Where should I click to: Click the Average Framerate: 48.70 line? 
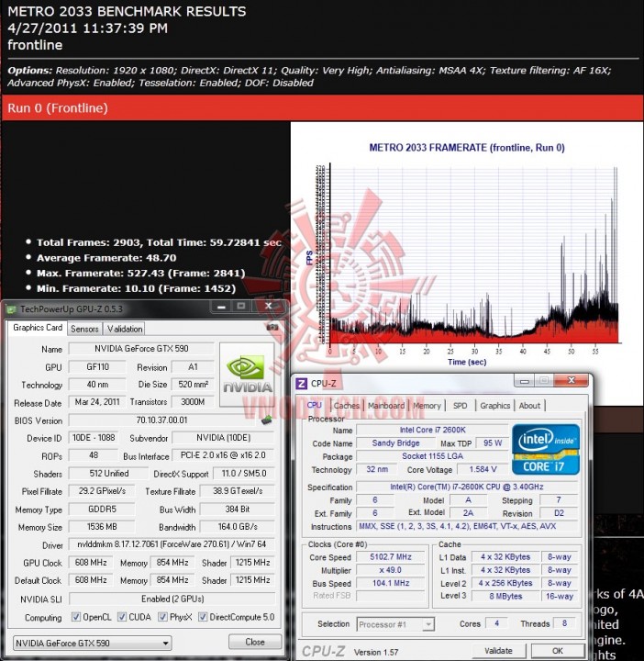[x=106, y=258]
